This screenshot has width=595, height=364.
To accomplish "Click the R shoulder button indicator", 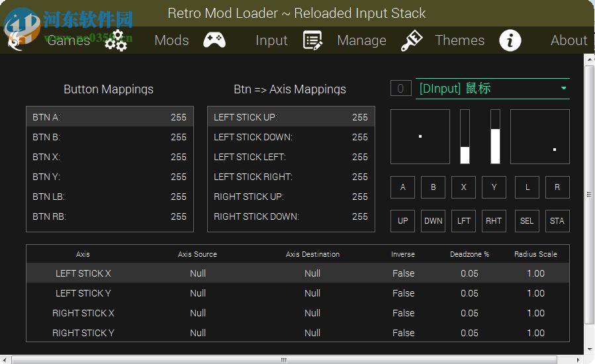I will click(x=557, y=187).
